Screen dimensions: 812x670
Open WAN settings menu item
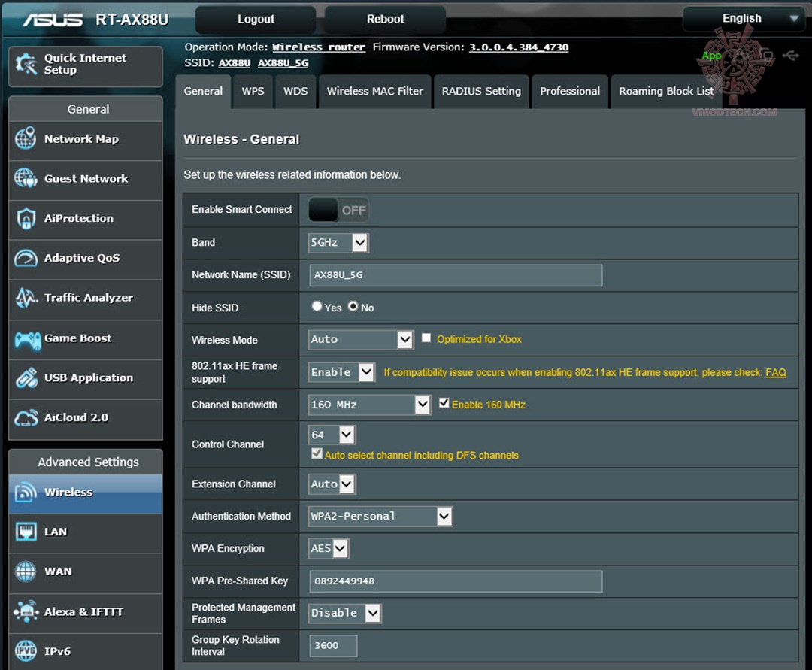coord(86,573)
